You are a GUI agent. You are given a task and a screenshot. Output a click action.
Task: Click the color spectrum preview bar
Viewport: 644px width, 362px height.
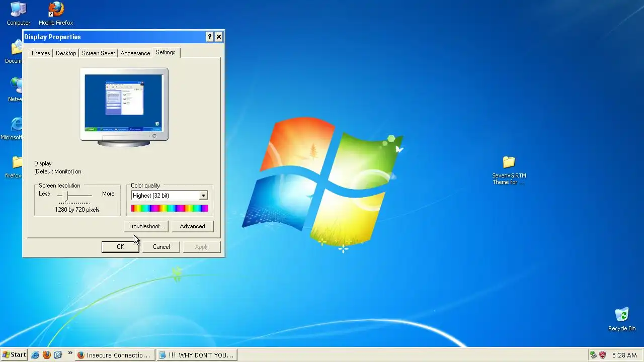pyautogui.click(x=170, y=208)
